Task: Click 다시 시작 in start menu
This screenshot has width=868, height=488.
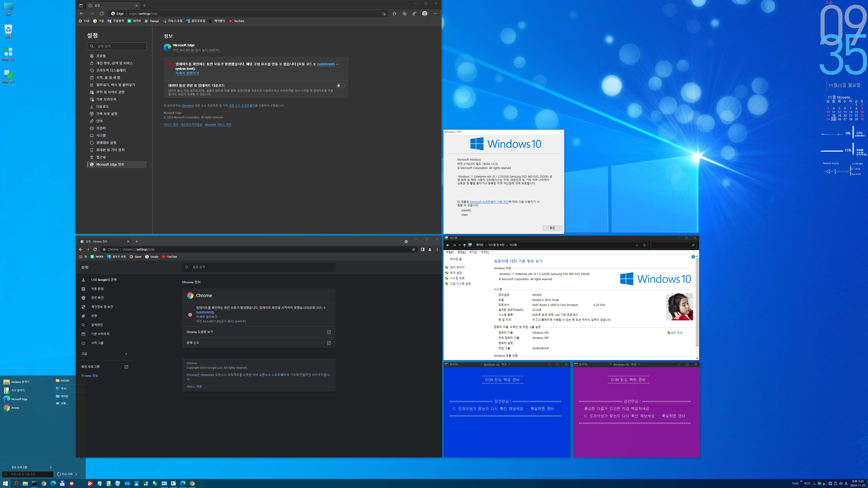Action: coord(65,474)
